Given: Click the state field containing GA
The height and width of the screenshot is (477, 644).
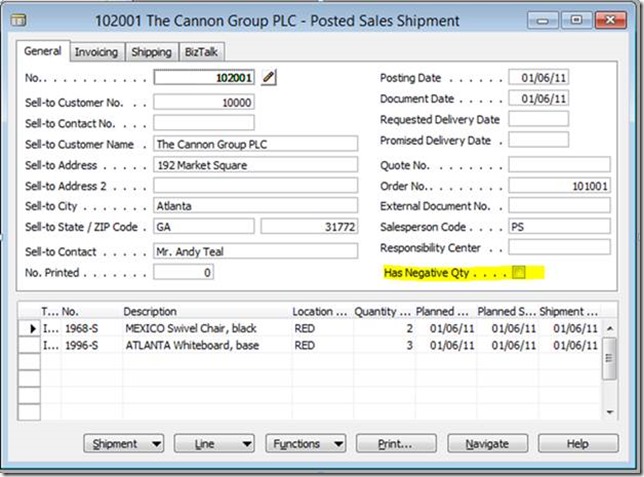Looking at the screenshot, I should point(204,226).
